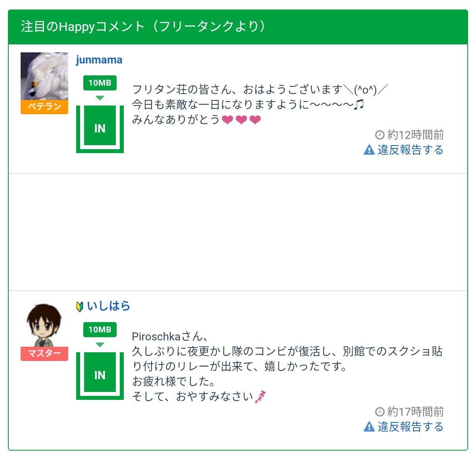Click the junmama username link
Screen dimensions: 476x457
tap(99, 60)
